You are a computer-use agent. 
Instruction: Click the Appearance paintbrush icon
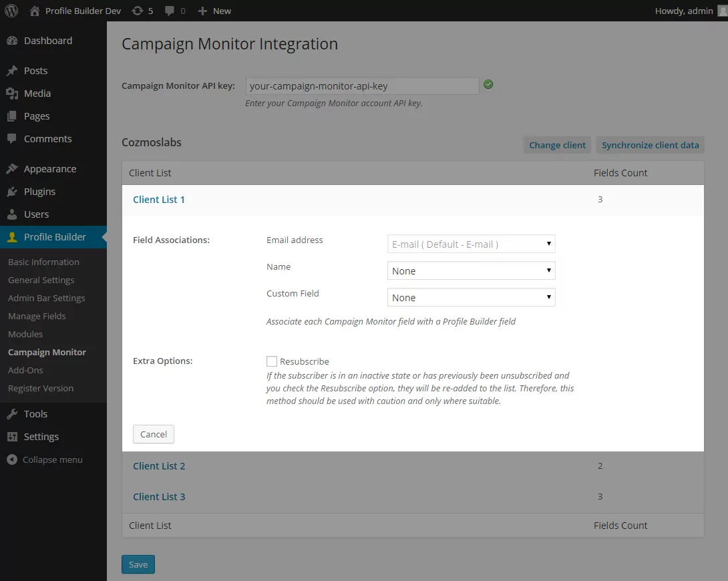12,169
